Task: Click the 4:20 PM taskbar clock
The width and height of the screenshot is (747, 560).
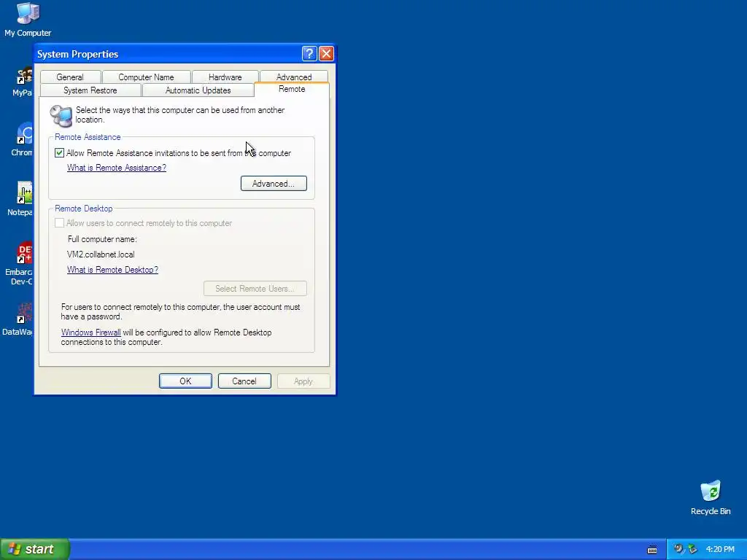Action: click(x=720, y=549)
